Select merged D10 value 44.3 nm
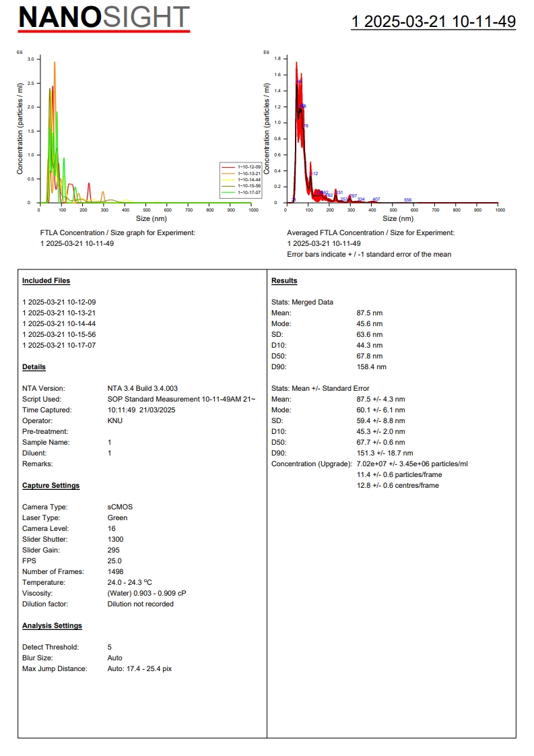Screen dimensions: 534x756 click(370, 345)
